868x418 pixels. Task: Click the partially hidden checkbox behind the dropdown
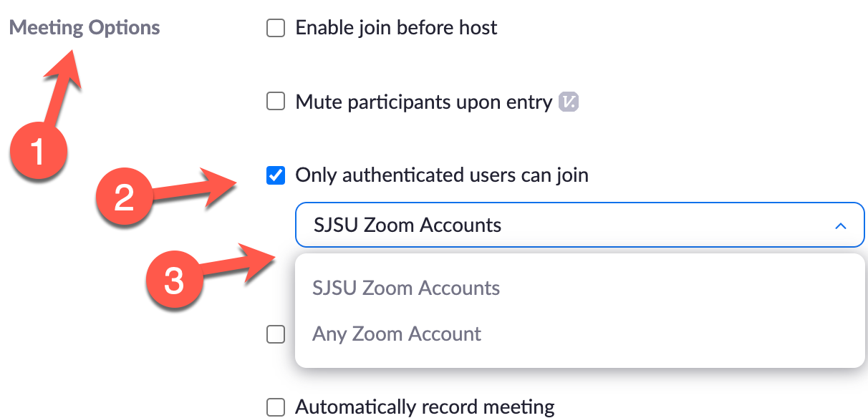point(276,334)
